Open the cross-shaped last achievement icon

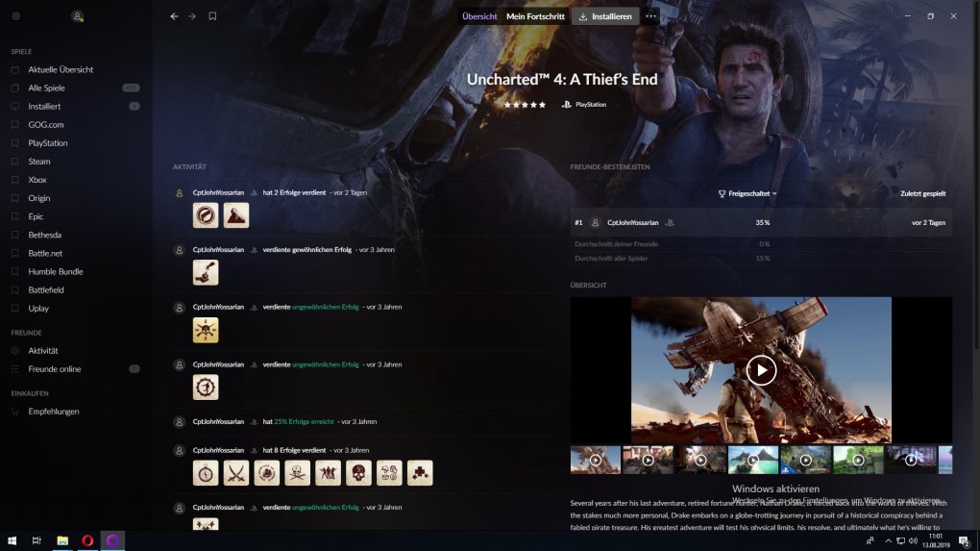pyautogui.click(x=420, y=473)
